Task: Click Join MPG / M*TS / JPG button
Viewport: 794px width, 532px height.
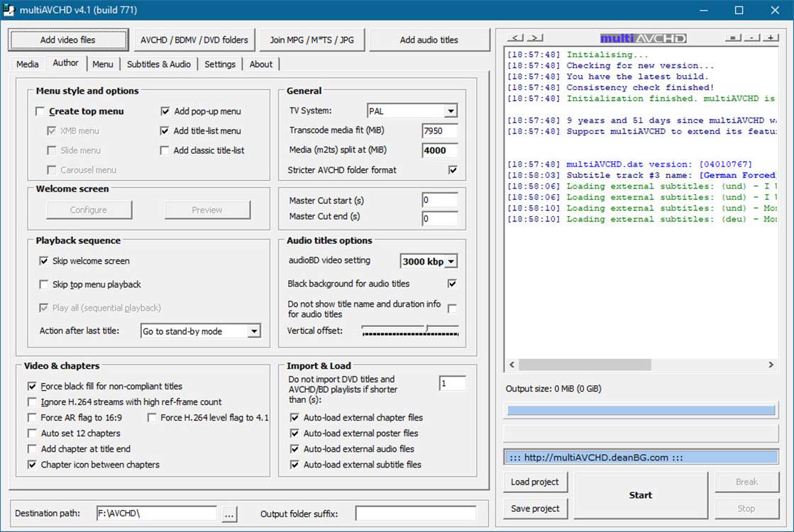Action: [312, 40]
